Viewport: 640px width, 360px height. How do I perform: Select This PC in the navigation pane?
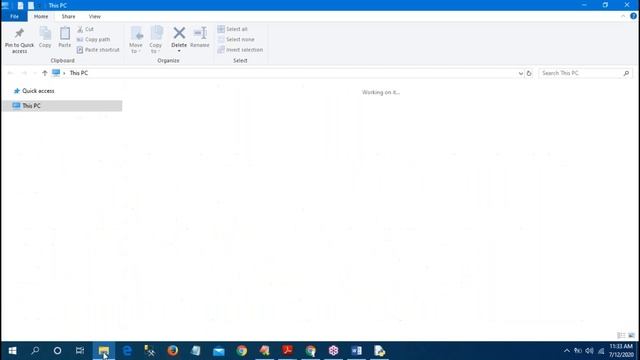point(62,106)
